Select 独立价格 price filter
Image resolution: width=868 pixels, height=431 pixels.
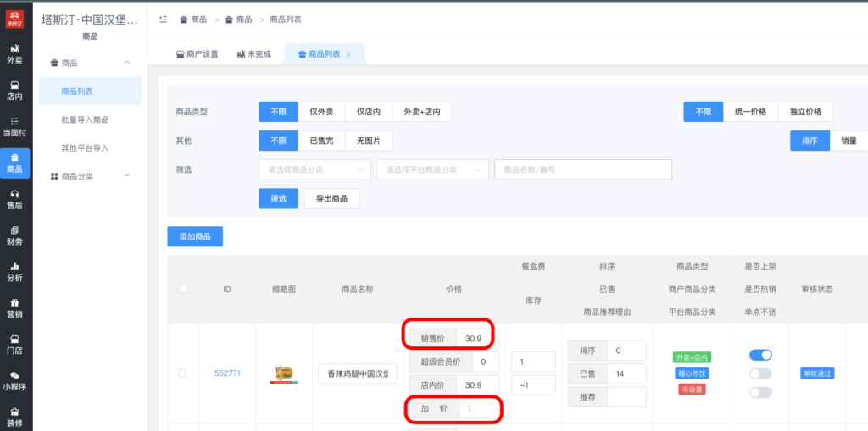pyautogui.click(x=805, y=112)
